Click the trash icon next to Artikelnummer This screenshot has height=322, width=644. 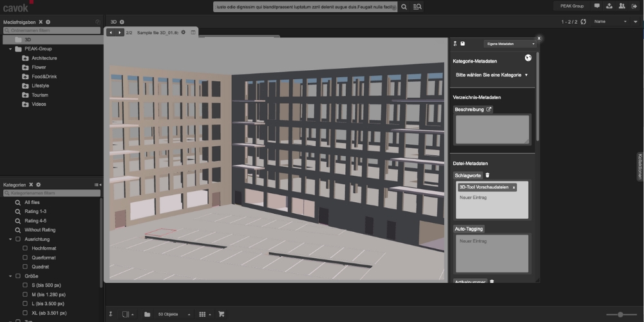pos(492,282)
